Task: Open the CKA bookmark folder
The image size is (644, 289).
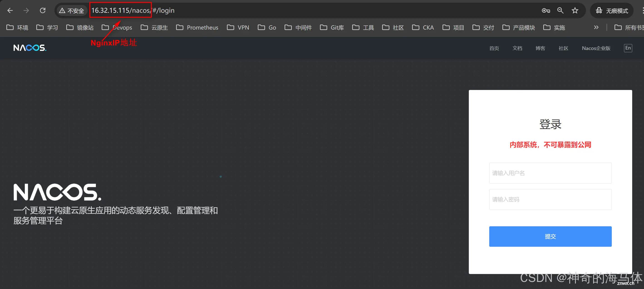Action: [x=423, y=27]
